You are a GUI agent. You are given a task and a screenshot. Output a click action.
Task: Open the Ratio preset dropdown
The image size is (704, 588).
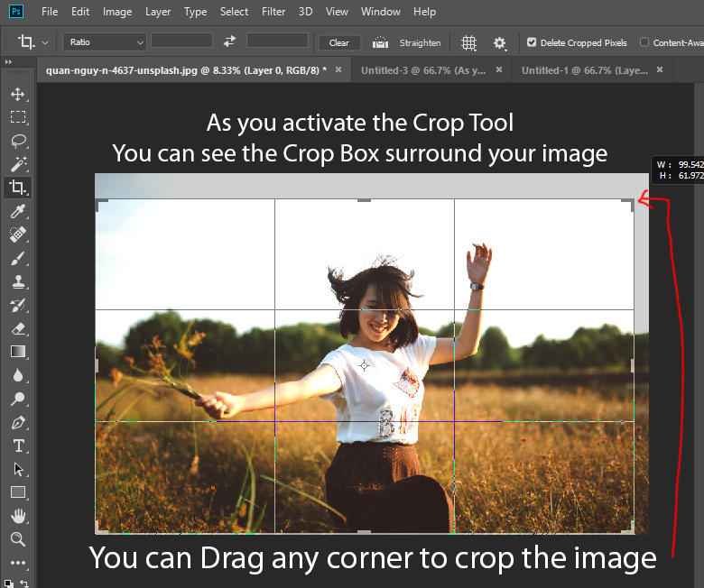click(x=104, y=42)
